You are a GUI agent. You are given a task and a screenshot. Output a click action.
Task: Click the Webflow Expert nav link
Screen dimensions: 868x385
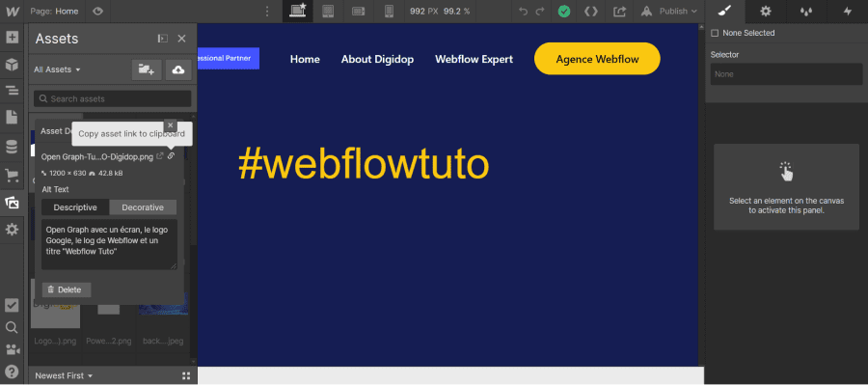(474, 59)
